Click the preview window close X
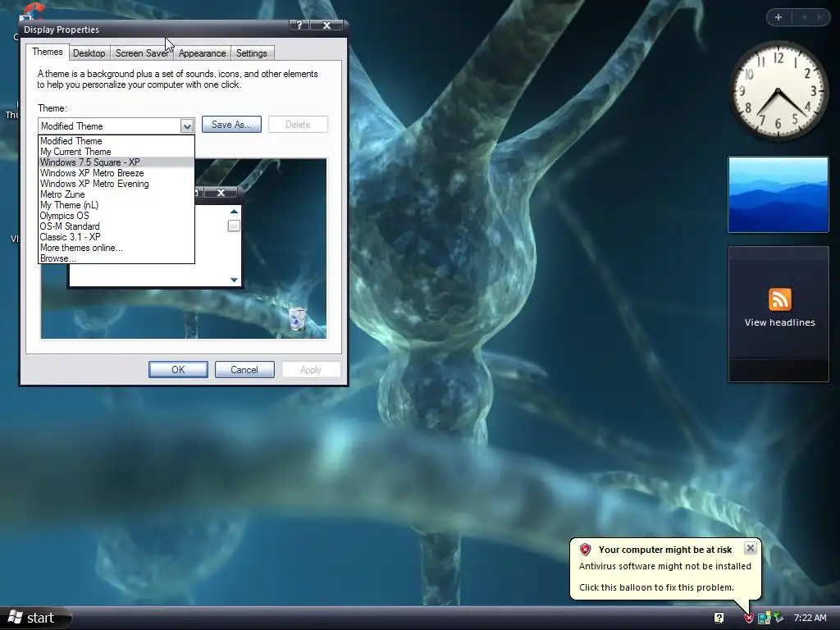This screenshot has width=840, height=630. point(221,193)
